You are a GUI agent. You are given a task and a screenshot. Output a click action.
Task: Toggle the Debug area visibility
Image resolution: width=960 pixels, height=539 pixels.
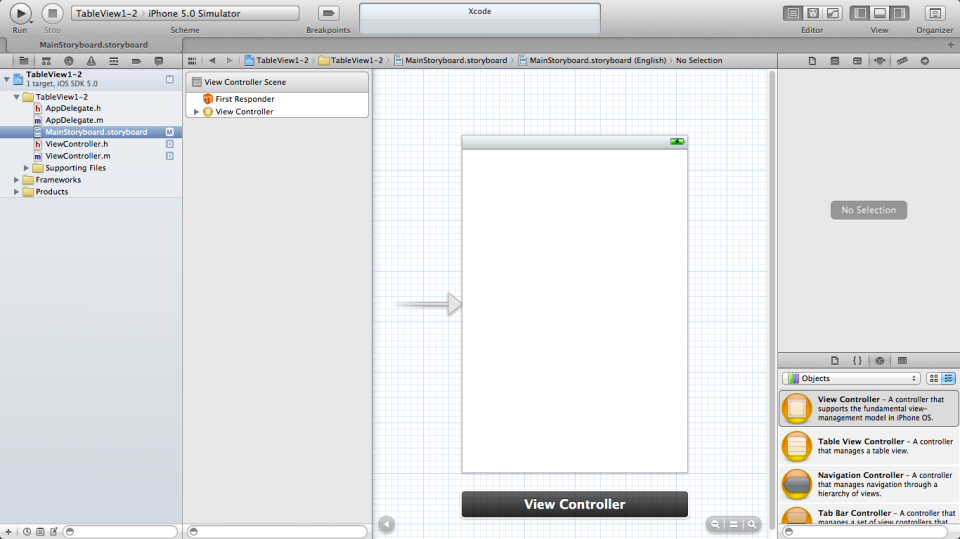[x=879, y=13]
